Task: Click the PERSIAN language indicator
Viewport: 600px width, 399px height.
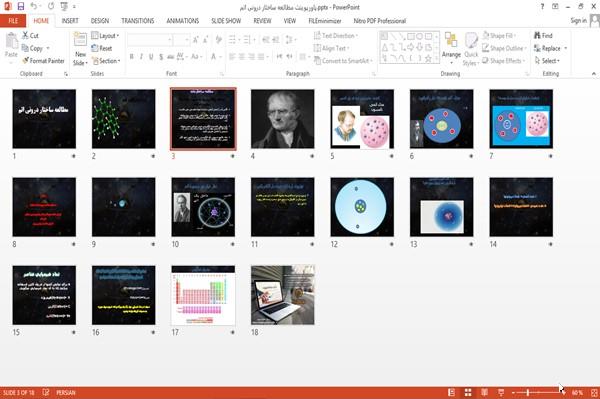Action: [x=66, y=392]
